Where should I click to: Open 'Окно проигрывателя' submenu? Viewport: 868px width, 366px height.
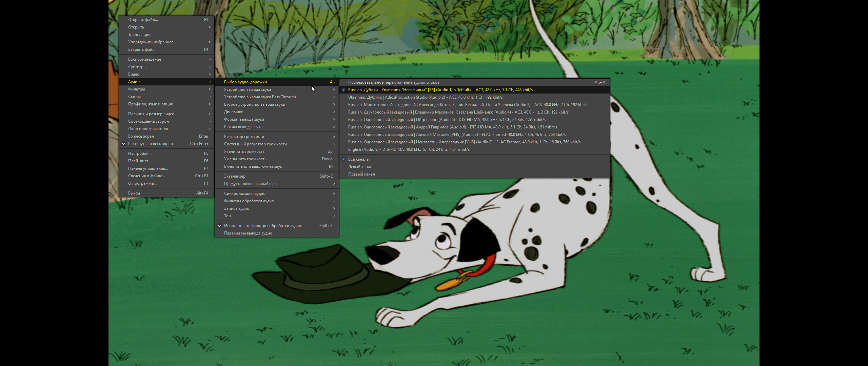click(166, 129)
